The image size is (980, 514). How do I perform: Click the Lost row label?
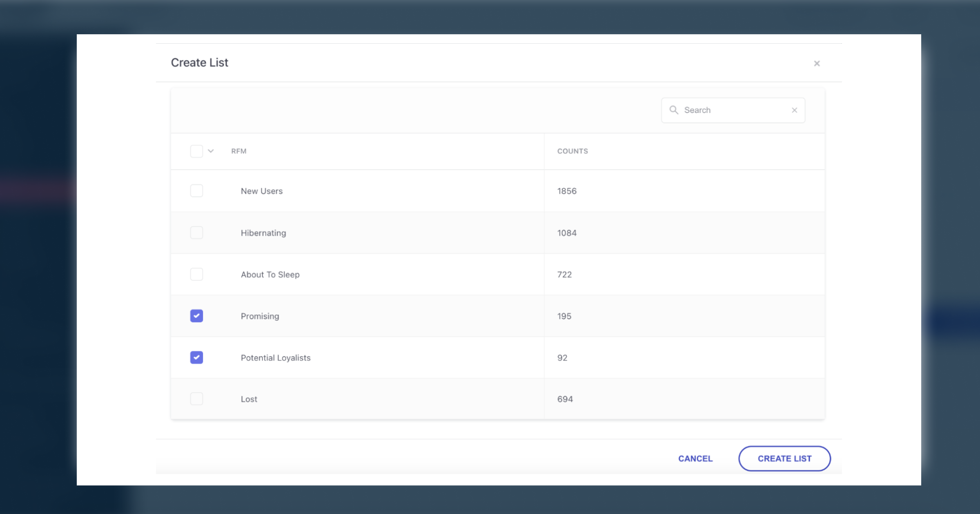249,399
